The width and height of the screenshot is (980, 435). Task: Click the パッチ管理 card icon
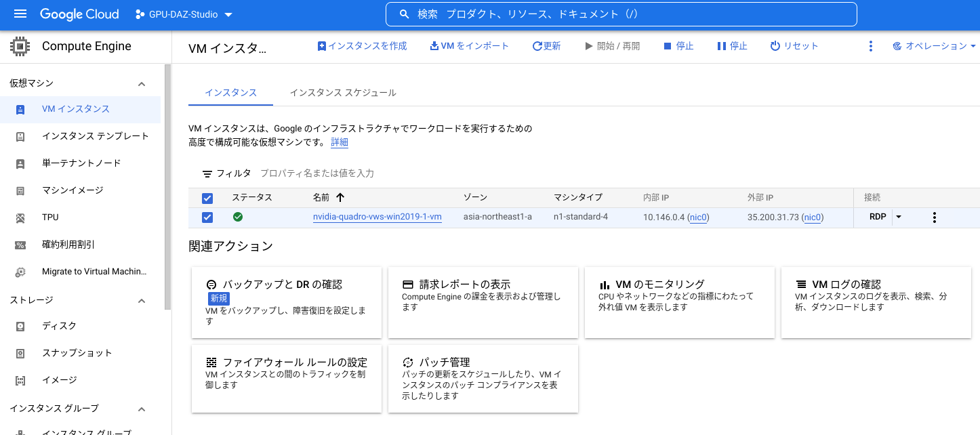408,362
